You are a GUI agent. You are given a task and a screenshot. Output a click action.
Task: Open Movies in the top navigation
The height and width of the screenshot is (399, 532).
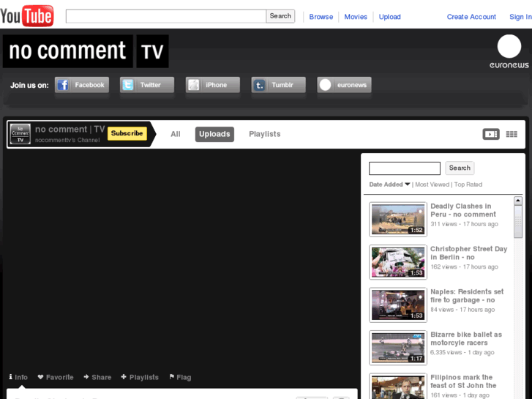pos(356,17)
